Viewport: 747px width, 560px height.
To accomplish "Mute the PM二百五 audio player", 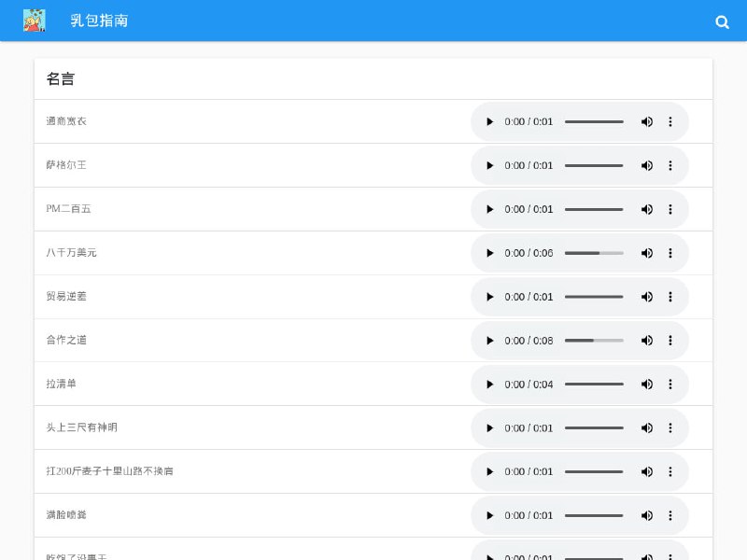I will 646,209.
